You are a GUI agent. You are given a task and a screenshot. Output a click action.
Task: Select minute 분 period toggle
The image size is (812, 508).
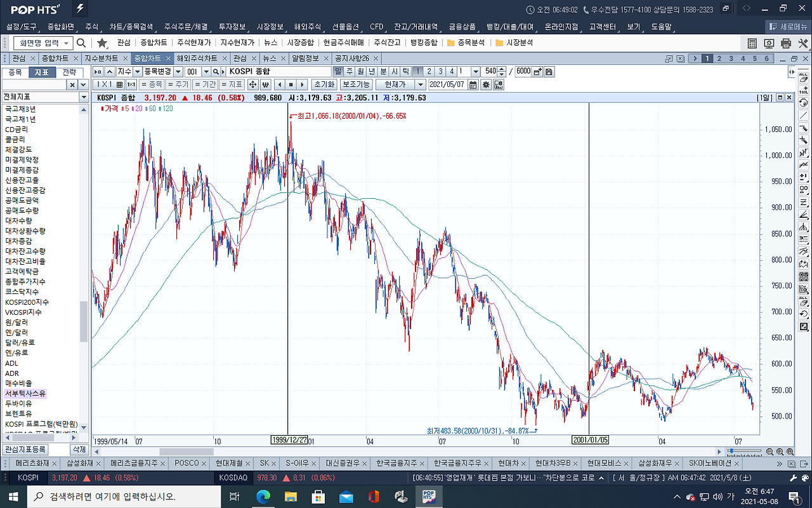tap(383, 72)
